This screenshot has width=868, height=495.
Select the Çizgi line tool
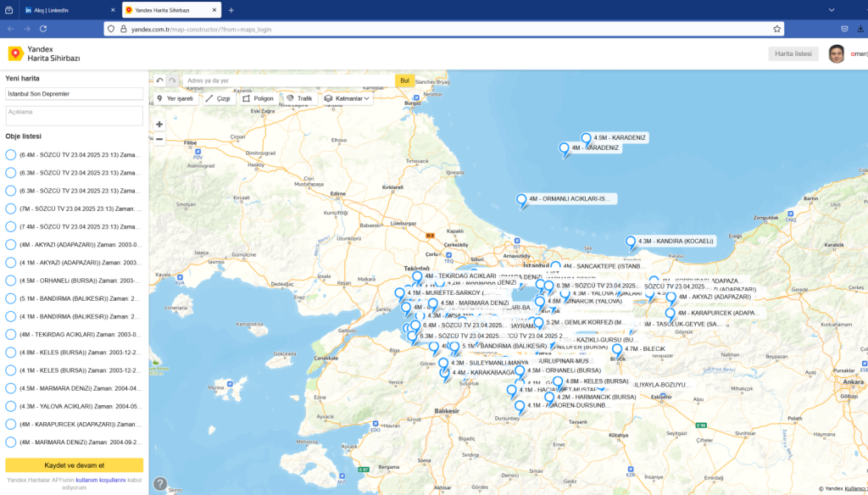click(218, 98)
